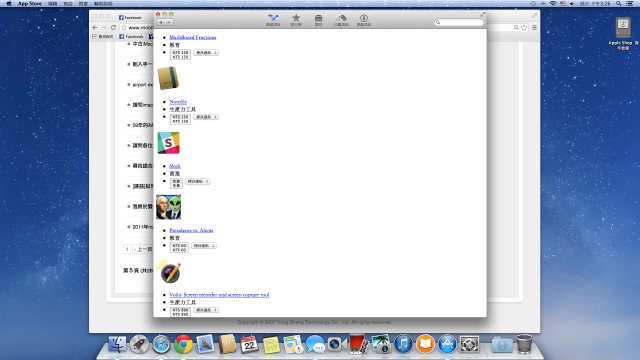
Task: Open dropdown next to Voila price
Action: point(206,310)
